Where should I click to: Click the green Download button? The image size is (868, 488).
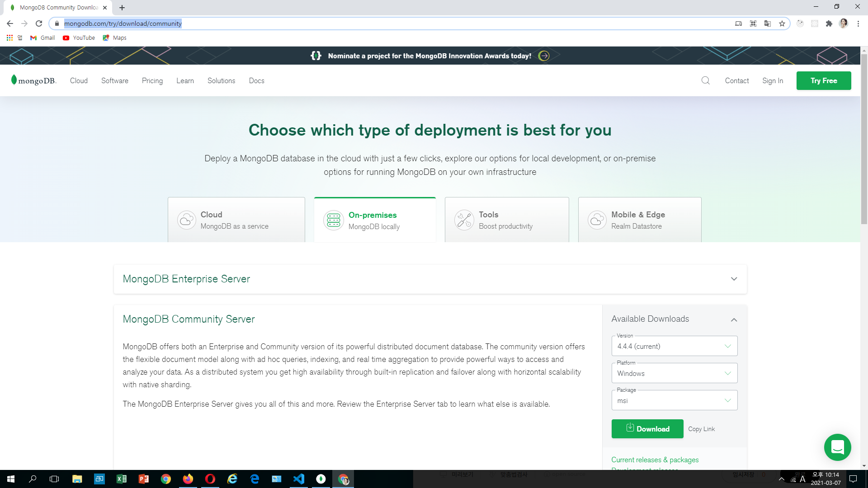pyautogui.click(x=647, y=429)
